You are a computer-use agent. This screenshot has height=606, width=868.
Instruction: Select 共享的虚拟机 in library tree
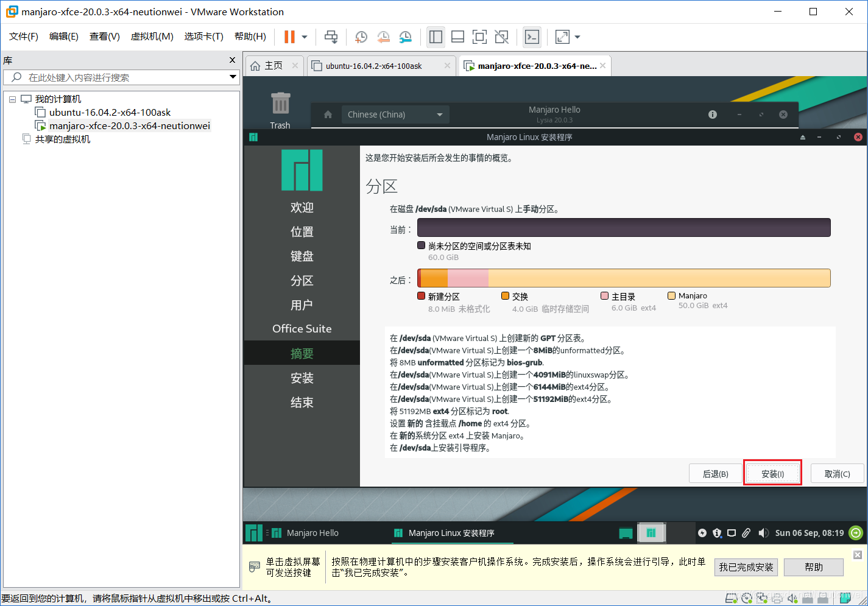62,139
